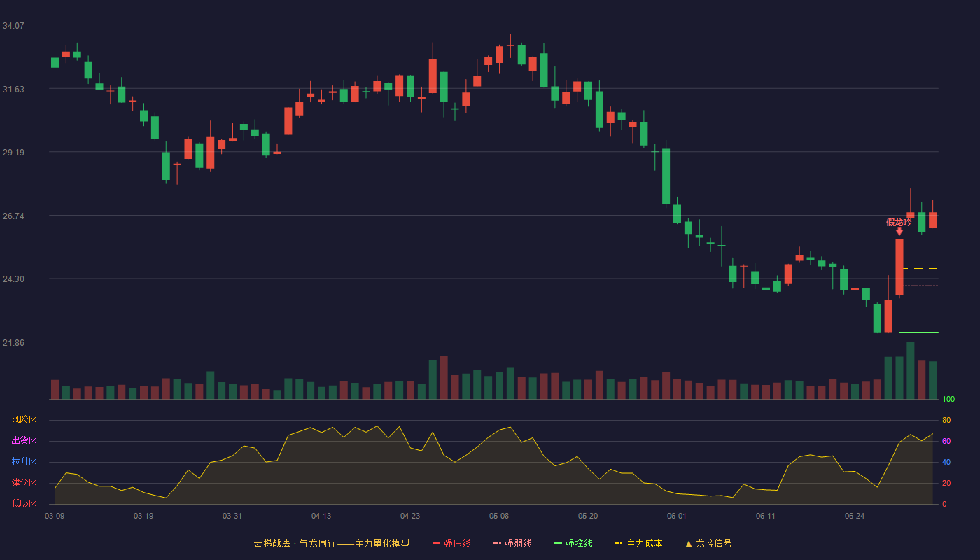Select the 建仓区 zone label
Screen dimensions: 980x560
pos(24,483)
